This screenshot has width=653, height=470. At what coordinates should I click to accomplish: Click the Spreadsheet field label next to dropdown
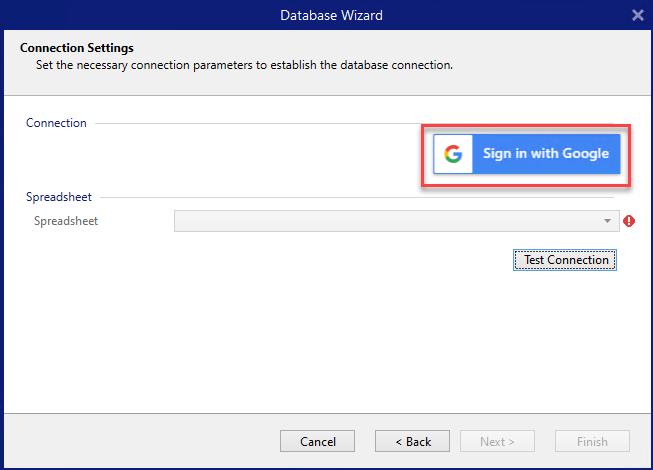click(66, 221)
